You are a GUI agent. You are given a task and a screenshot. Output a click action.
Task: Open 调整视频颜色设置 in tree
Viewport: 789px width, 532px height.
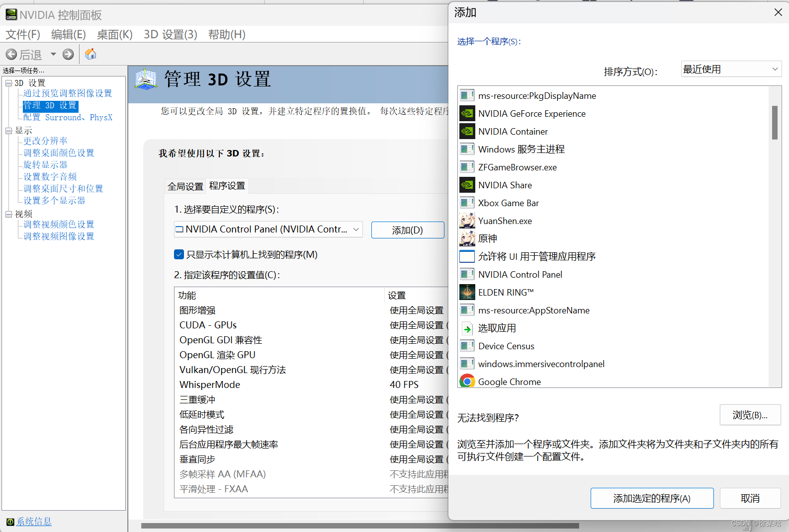coord(59,225)
